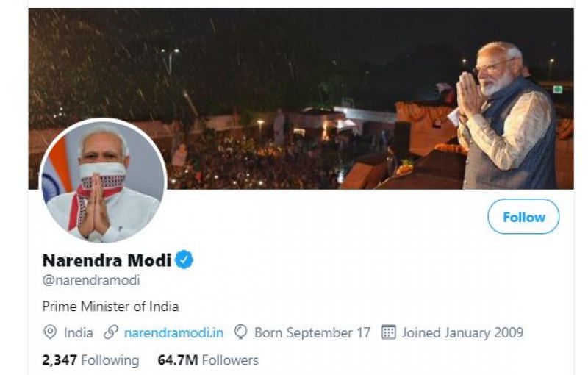
Task: Click the Follow button
Action: click(x=523, y=217)
